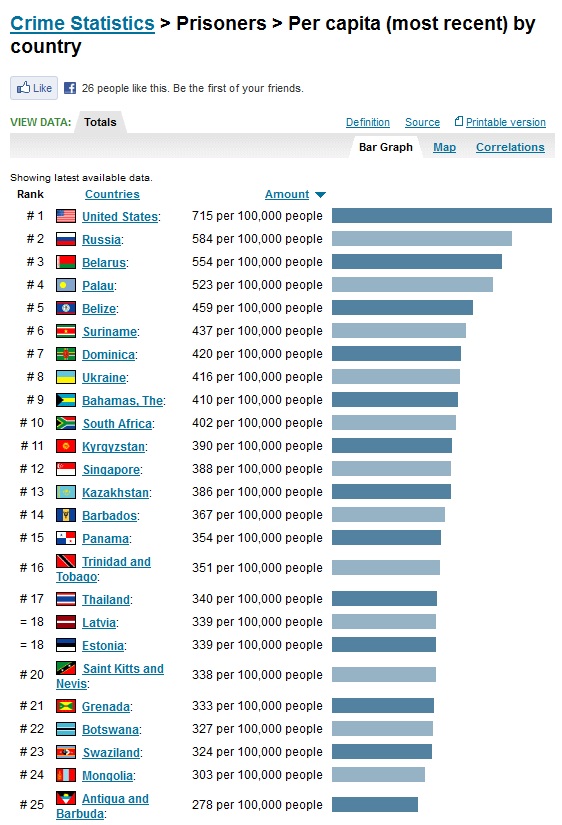The width and height of the screenshot is (562, 825).
Task: Sort by Amount using the down arrow
Action: 320,195
